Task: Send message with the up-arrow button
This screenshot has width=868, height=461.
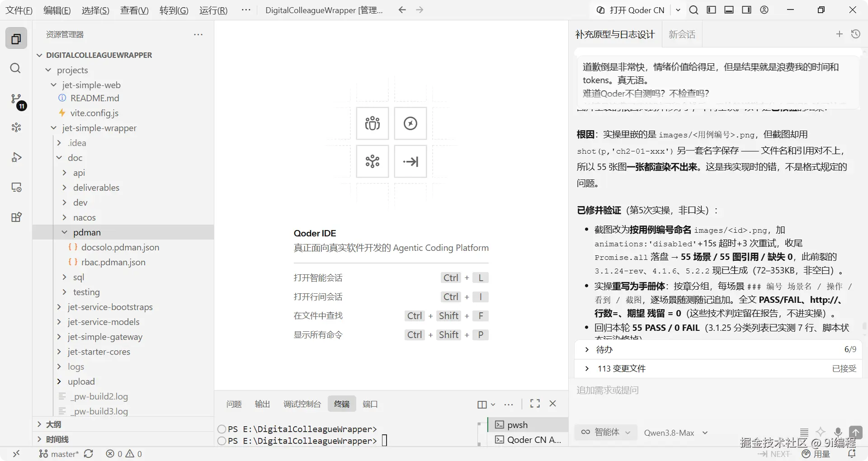Action: coord(856,433)
